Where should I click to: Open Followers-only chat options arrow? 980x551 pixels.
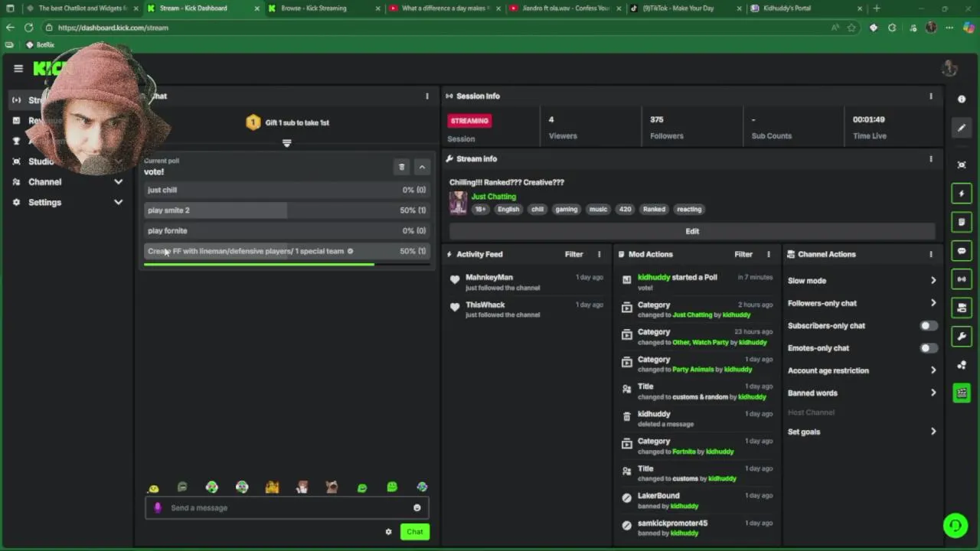[x=933, y=303]
